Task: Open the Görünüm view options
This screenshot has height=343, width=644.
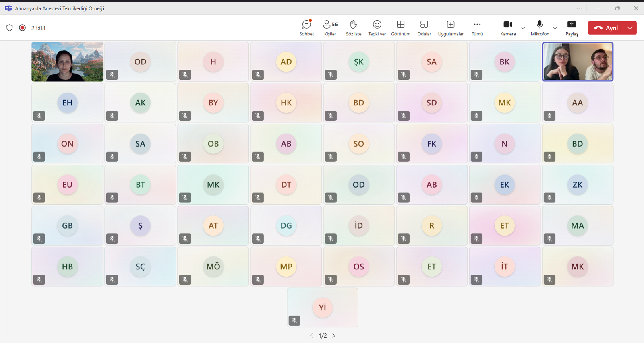Action: coord(401,28)
